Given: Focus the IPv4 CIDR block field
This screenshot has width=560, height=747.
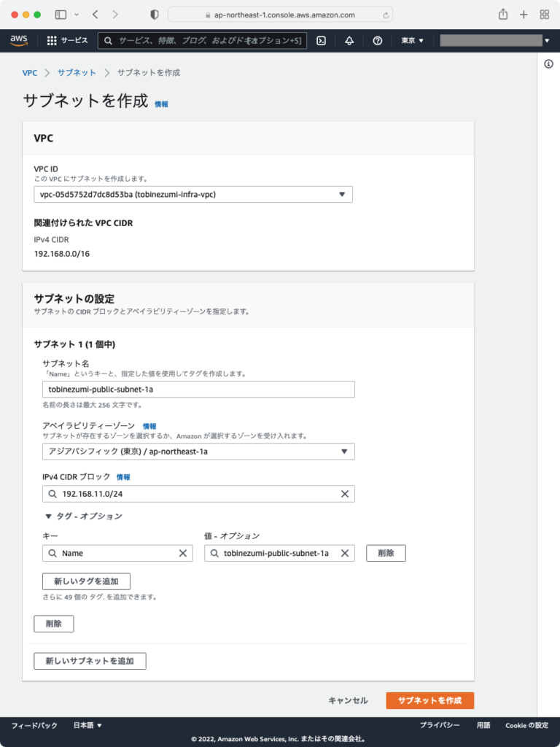Looking at the screenshot, I should (x=198, y=494).
